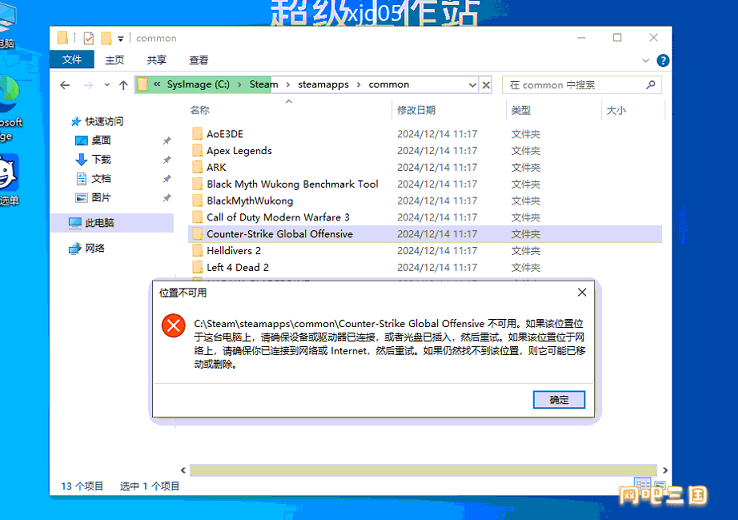Open the 查看 ribbon tab
This screenshot has height=520, width=738.
199,60
